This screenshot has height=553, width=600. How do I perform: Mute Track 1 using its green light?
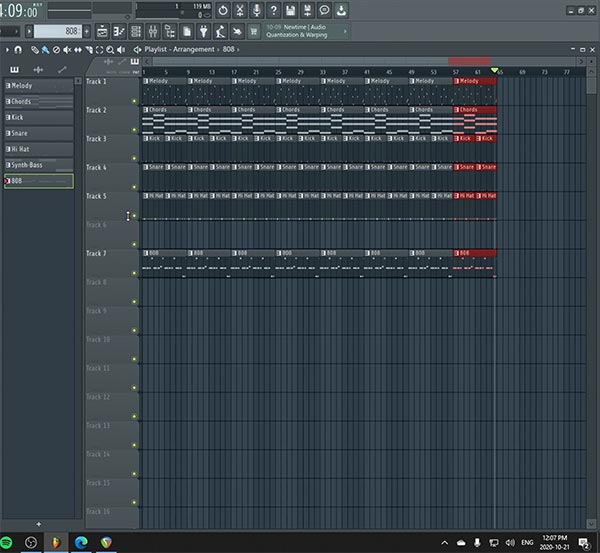(134, 102)
